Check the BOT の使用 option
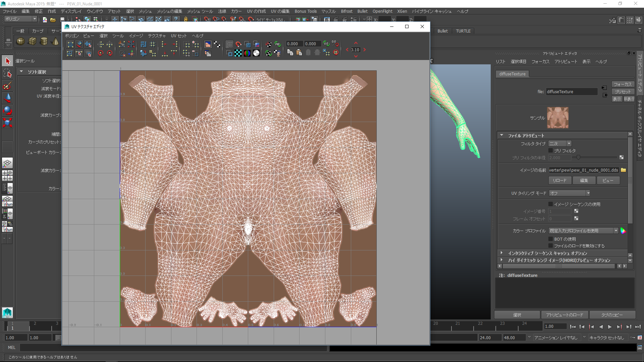This screenshot has height=362, width=644. point(551,239)
